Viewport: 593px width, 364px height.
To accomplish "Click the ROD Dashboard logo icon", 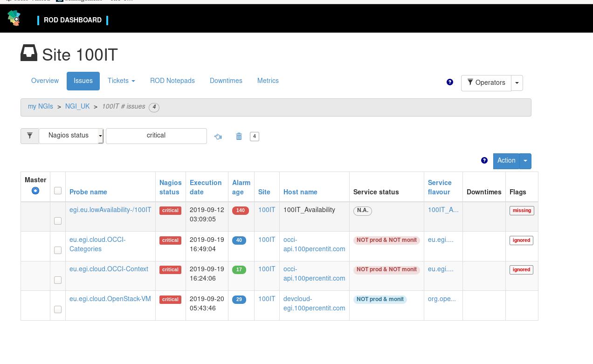I will [x=14, y=18].
